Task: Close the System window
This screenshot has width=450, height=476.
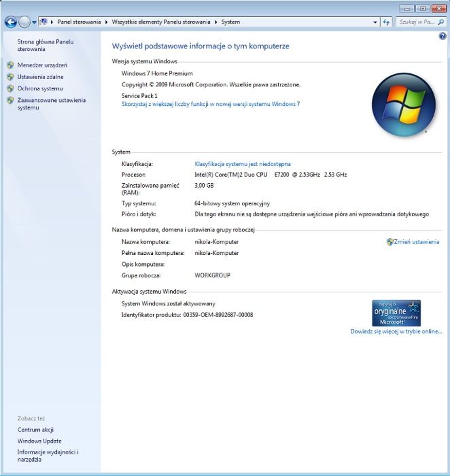Action: (x=438, y=8)
